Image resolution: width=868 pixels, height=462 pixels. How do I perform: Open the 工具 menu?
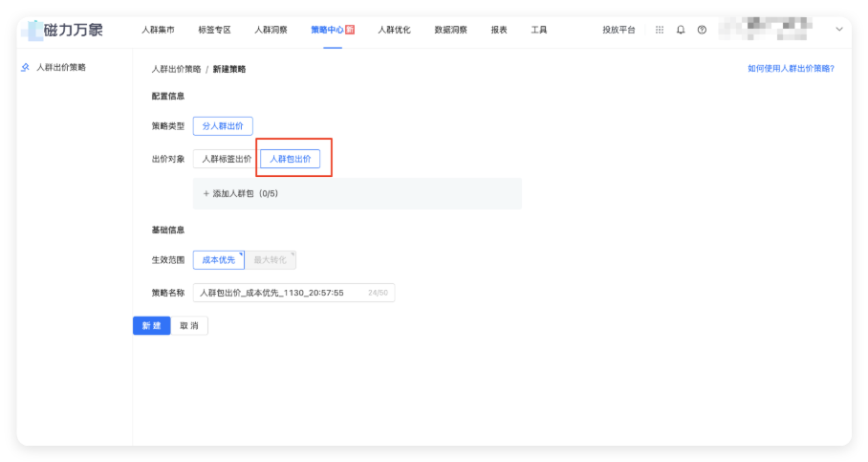click(538, 30)
